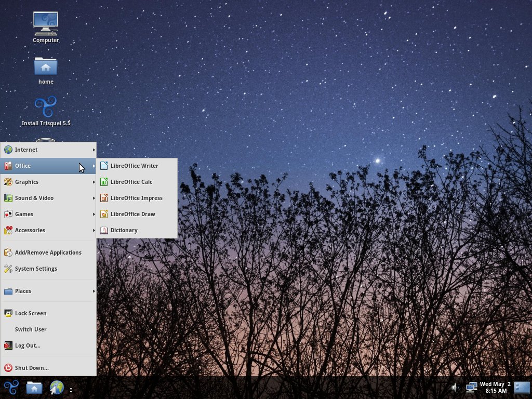Open the home folder desktop icon

click(x=46, y=68)
